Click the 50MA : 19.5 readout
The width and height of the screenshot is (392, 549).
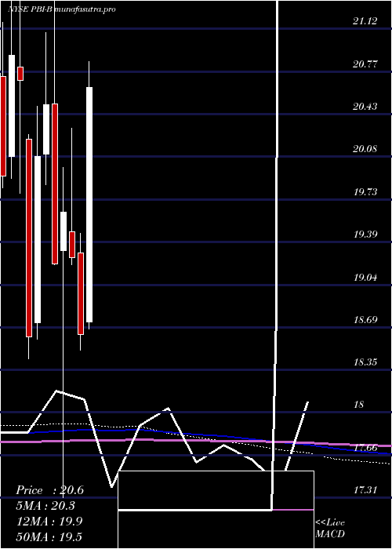[49, 536]
